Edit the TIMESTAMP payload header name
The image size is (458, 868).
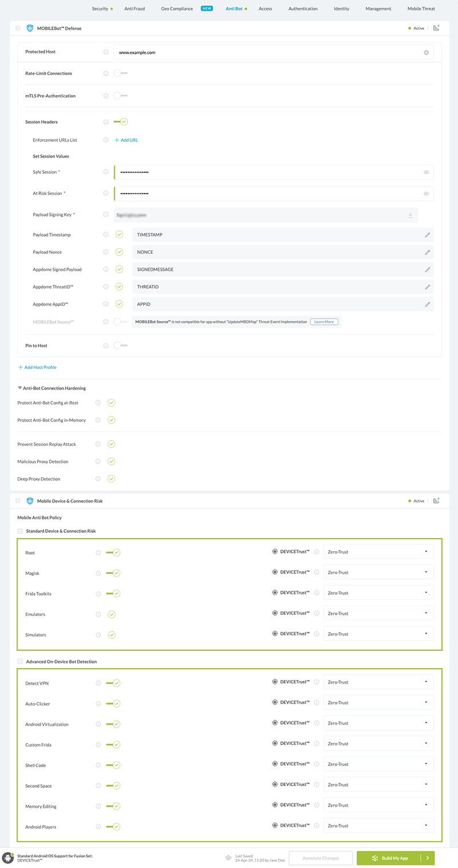coord(427,235)
